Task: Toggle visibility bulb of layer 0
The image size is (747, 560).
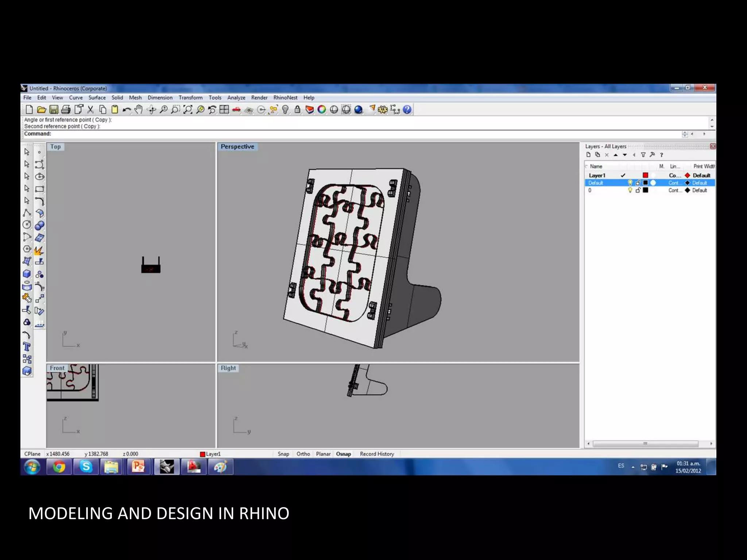Action: [630, 190]
